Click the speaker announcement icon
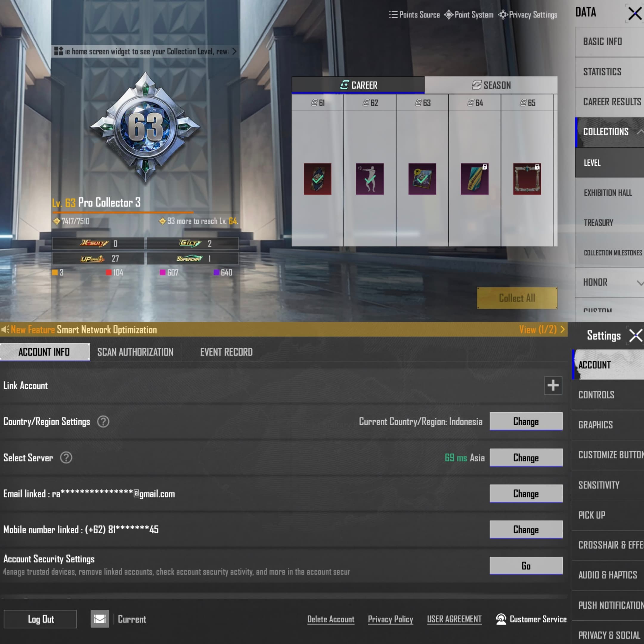Viewport: 644px width, 644px height. (5, 330)
